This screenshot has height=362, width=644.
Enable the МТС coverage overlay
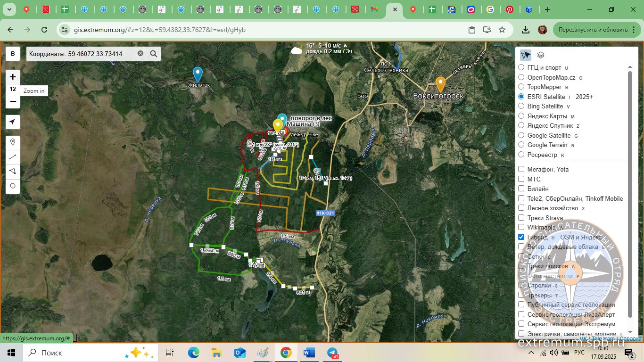pos(521,179)
